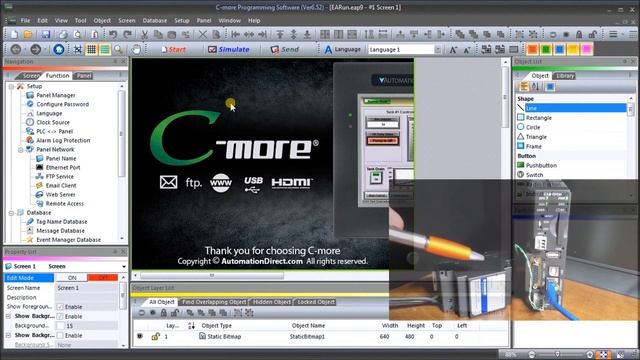The width and height of the screenshot is (640, 360).
Task: Switch to the Hidden Object tab
Action: (x=271, y=302)
